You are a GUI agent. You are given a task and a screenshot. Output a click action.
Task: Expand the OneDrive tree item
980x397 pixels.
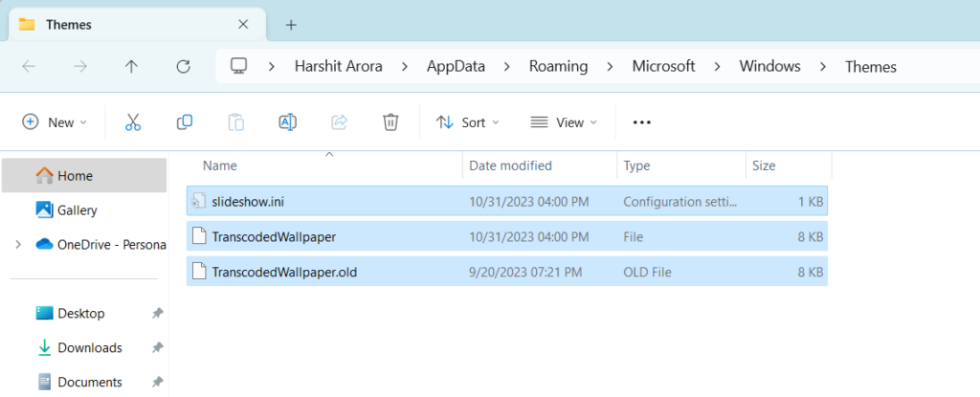pyautogui.click(x=18, y=244)
